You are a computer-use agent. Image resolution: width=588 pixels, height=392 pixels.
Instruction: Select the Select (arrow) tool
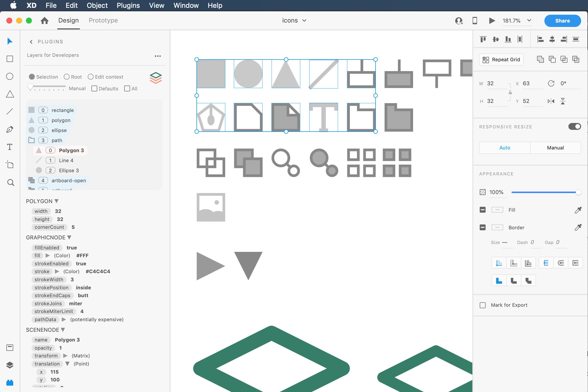point(10,41)
